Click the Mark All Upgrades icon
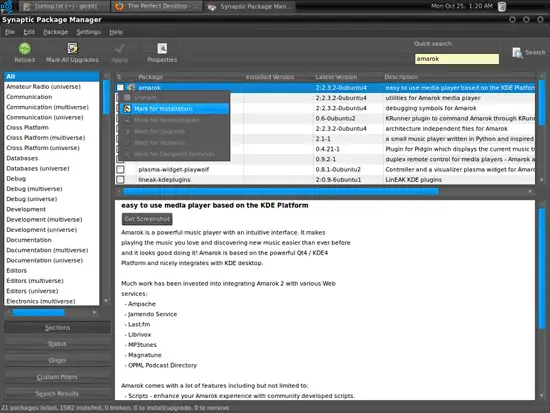550x413 pixels. (x=72, y=48)
